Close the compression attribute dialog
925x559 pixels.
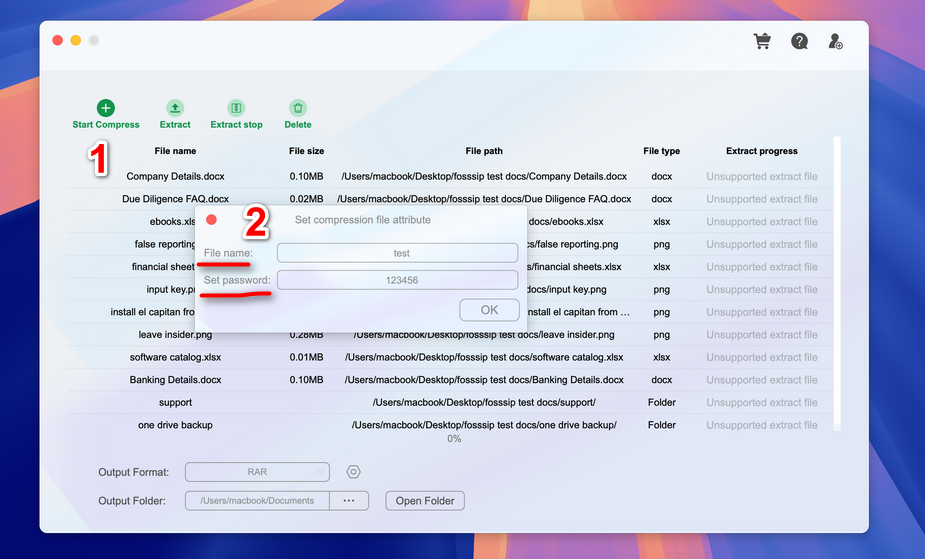(211, 219)
